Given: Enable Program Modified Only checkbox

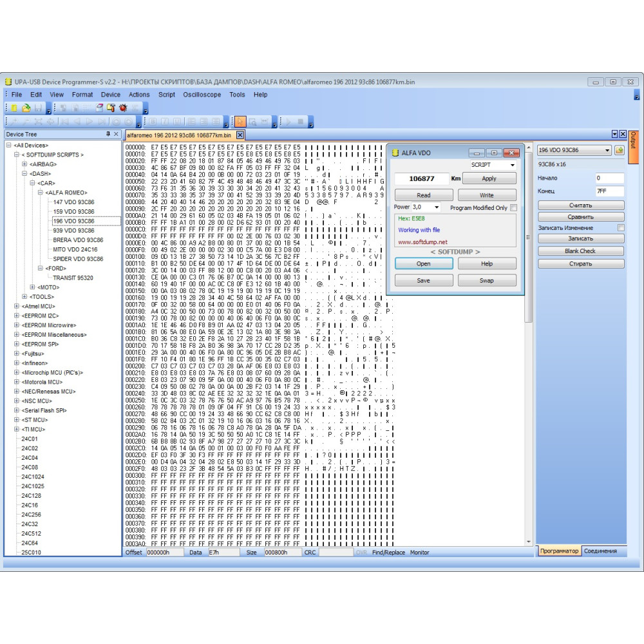Looking at the screenshot, I should coord(513,208).
